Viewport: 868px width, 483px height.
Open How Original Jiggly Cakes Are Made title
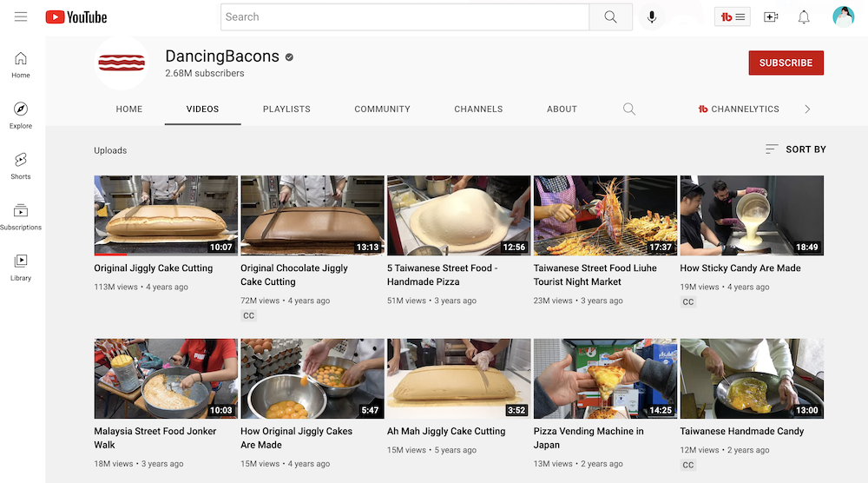(x=296, y=438)
